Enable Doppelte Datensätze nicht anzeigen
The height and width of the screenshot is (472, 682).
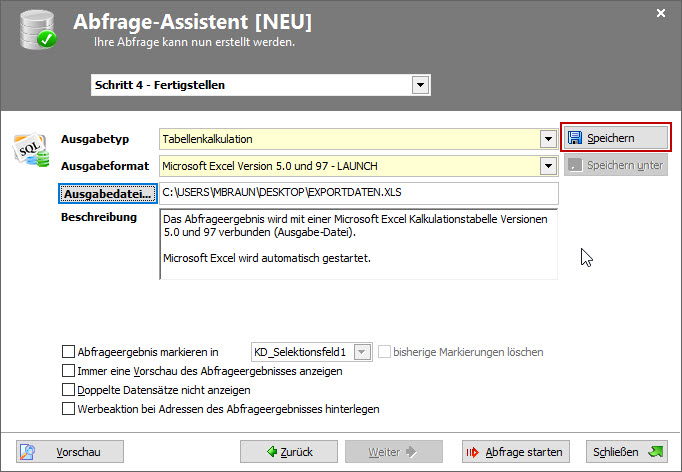click(69, 390)
